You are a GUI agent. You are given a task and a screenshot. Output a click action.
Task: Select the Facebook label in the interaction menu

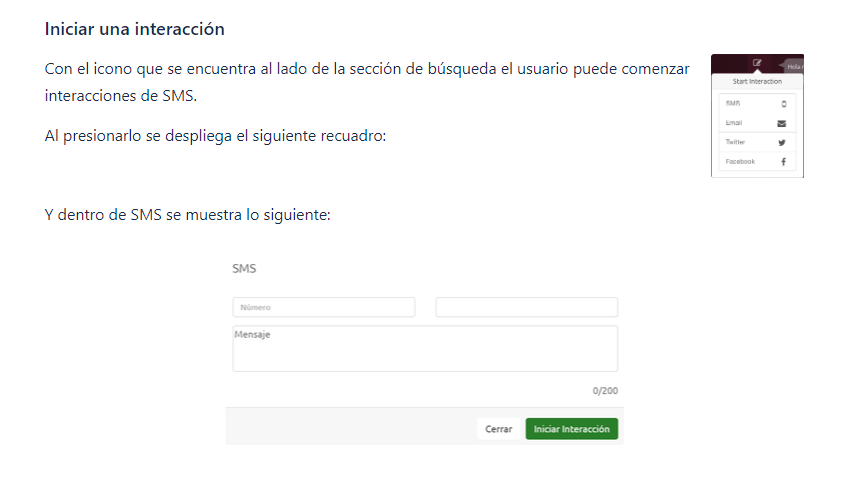click(x=739, y=161)
